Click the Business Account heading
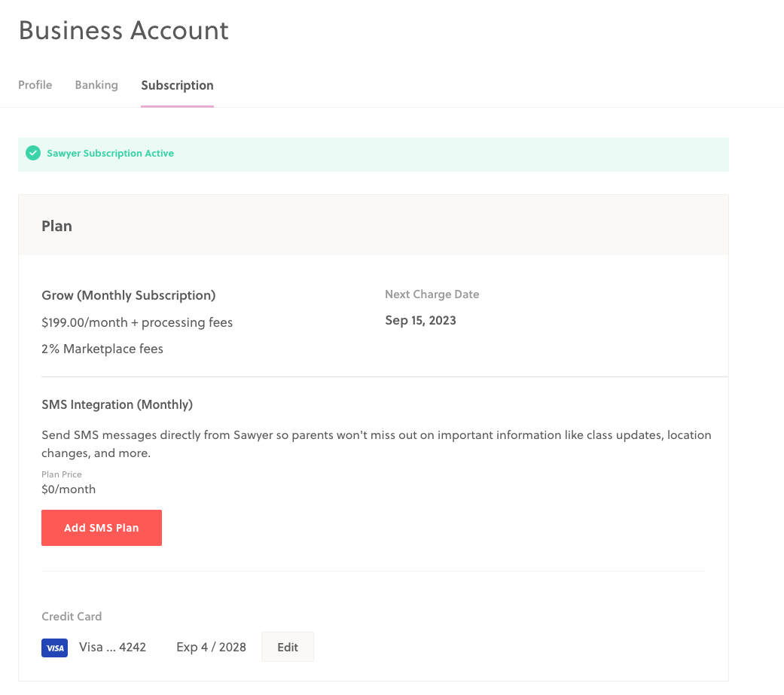 pyautogui.click(x=124, y=31)
